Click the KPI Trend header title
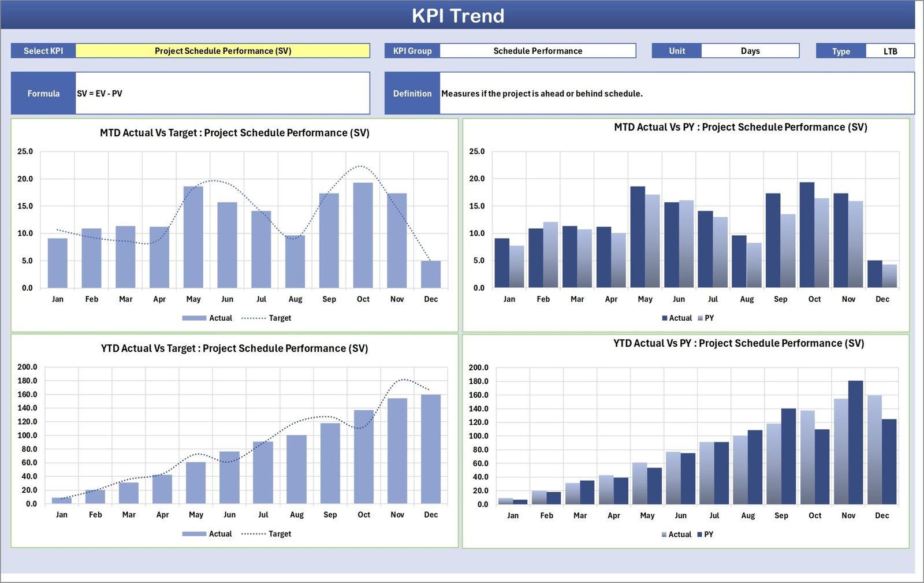 tap(457, 16)
